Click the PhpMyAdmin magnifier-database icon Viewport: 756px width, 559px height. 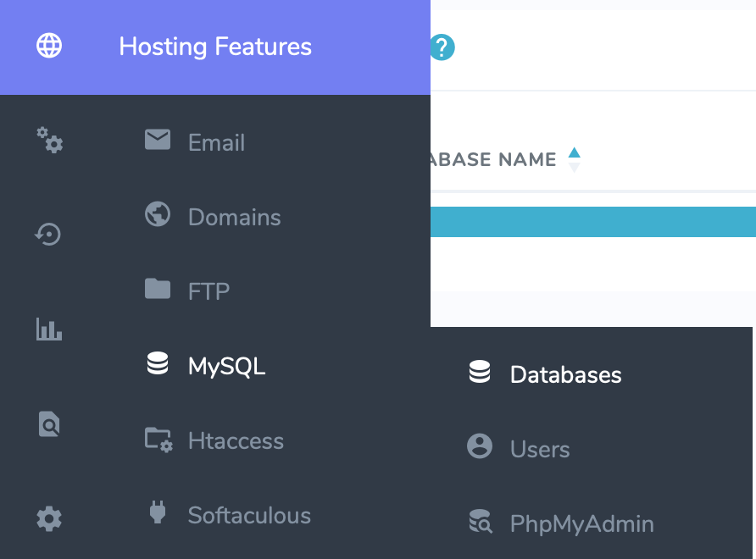(480, 523)
